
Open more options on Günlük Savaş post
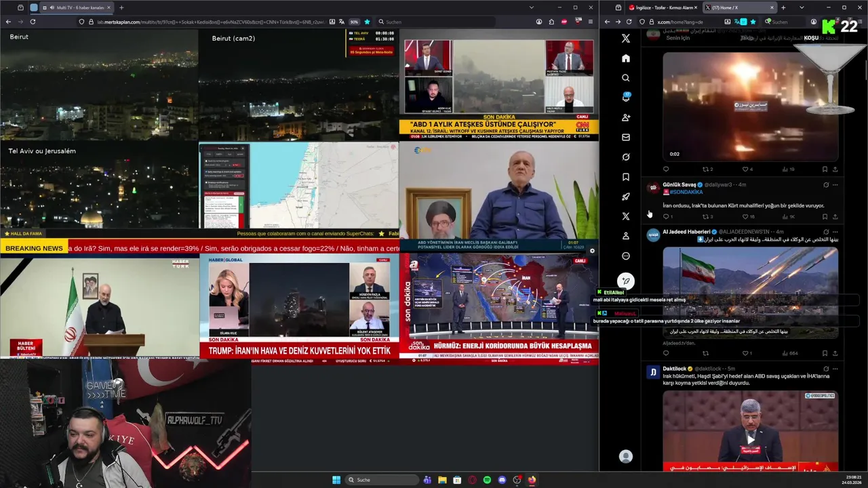tap(835, 184)
